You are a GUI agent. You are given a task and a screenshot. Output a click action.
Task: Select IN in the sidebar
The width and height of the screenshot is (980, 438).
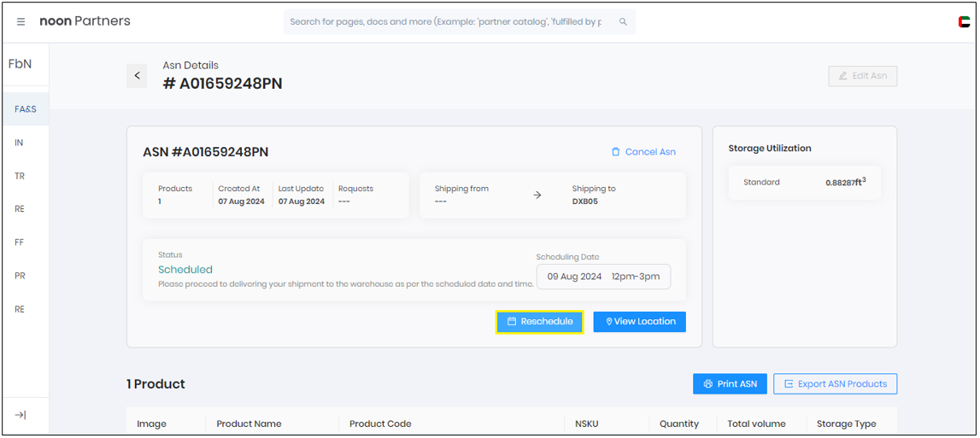(x=19, y=143)
